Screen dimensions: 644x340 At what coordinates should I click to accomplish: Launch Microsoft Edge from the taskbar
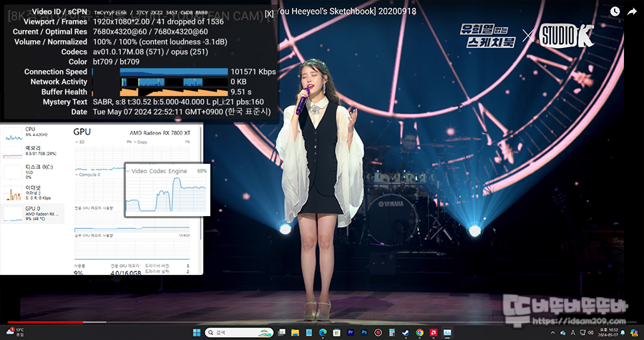coord(323,332)
